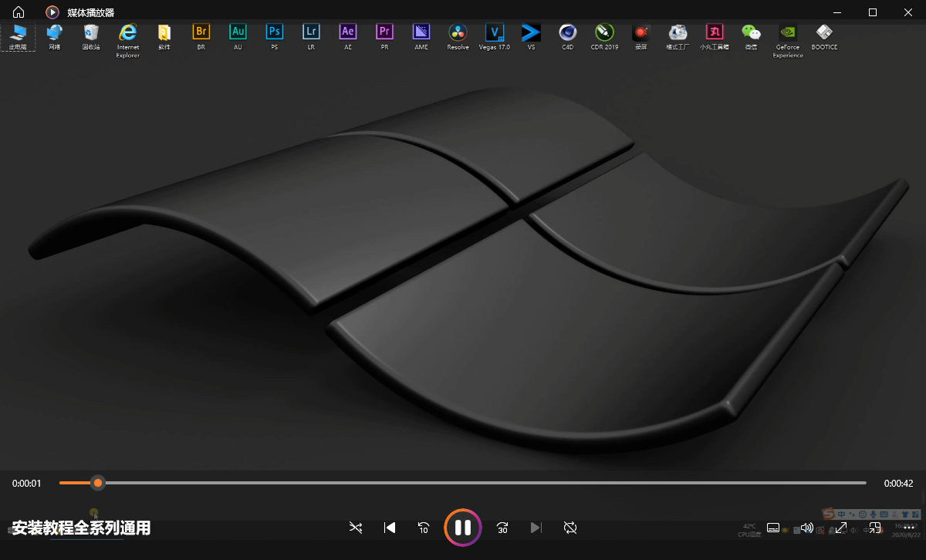The width and height of the screenshot is (926, 560).
Task: Click the Audition AU icon in the video
Action: [x=238, y=37]
